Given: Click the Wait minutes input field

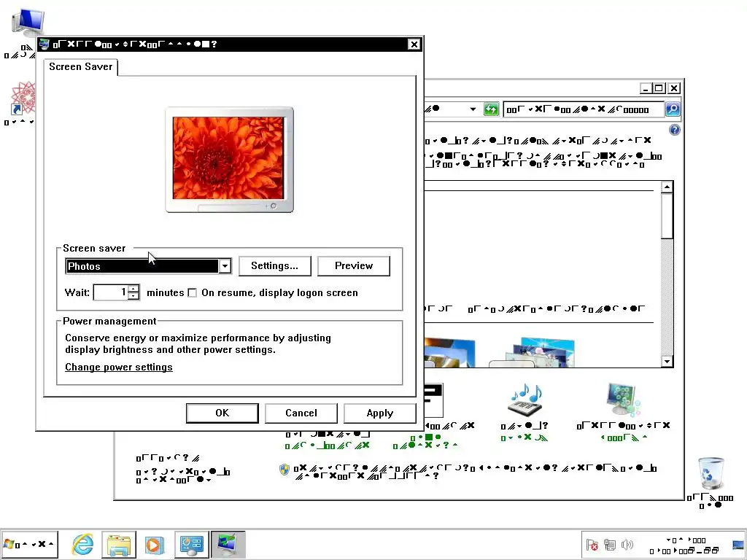Looking at the screenshot, I should [x=111, y=292].
